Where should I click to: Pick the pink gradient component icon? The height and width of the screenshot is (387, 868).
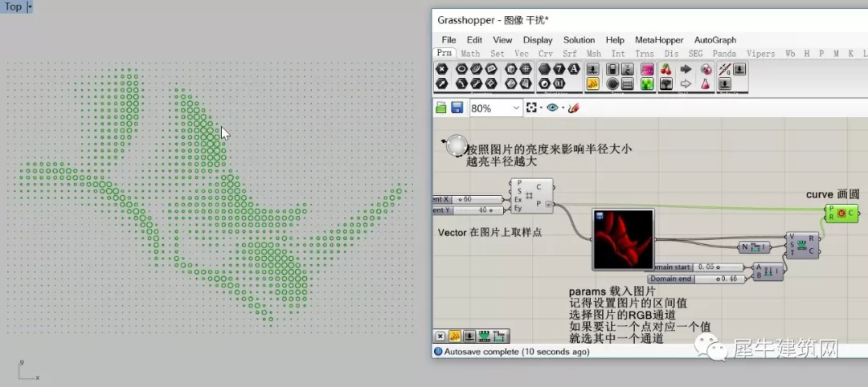click(x=647, y=69)
